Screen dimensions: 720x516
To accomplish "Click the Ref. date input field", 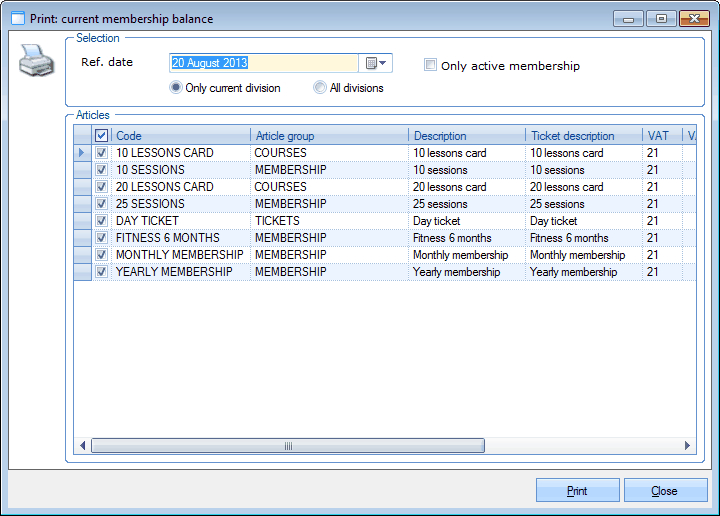I will (x=262, y=63).
